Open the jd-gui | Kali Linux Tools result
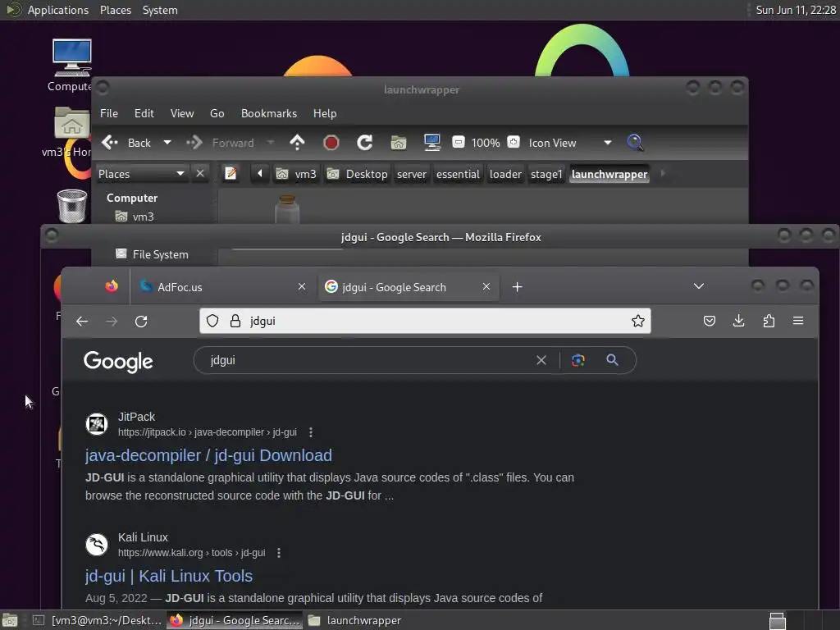This screenshot has width=840, height=630. pyautogui.click(x=169, y=576)
